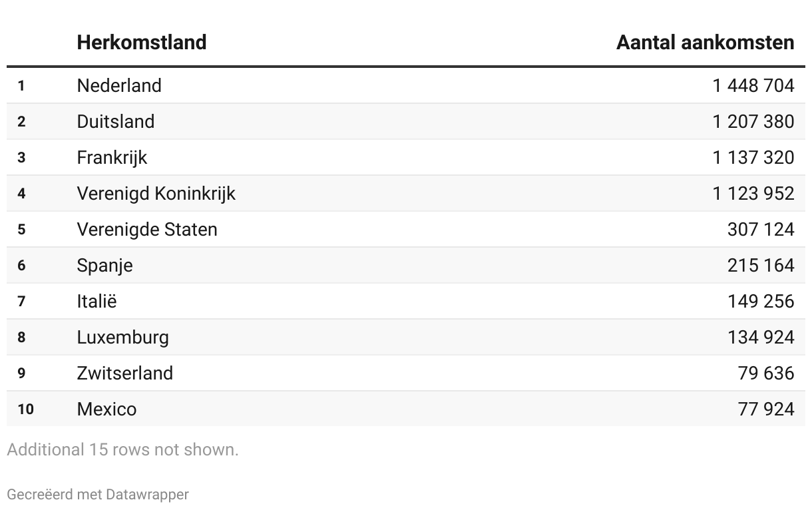Image resolution: width=812 pixels, height=510 pixels.
Task: Open the Gecreëerd met Datawrapper link
Action: tap(98, 495)
